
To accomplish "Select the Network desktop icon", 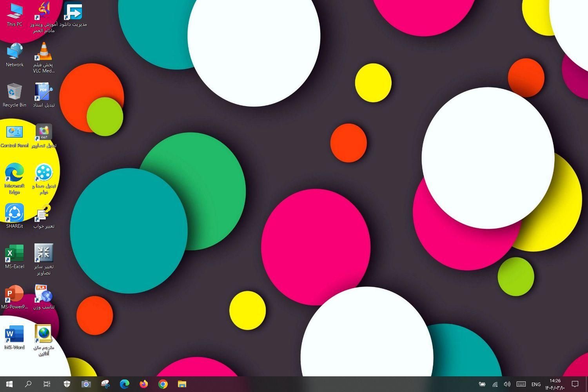I will point(15,55).
